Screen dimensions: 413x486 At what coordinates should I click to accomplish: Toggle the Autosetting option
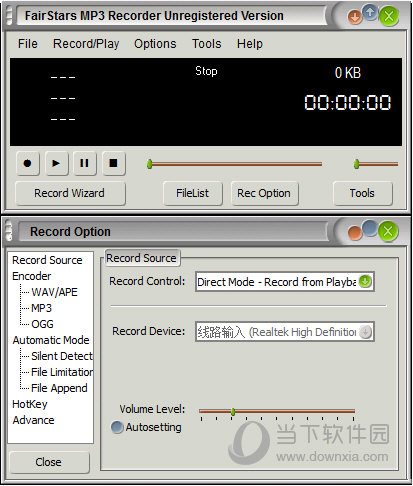tap(146, 427)
